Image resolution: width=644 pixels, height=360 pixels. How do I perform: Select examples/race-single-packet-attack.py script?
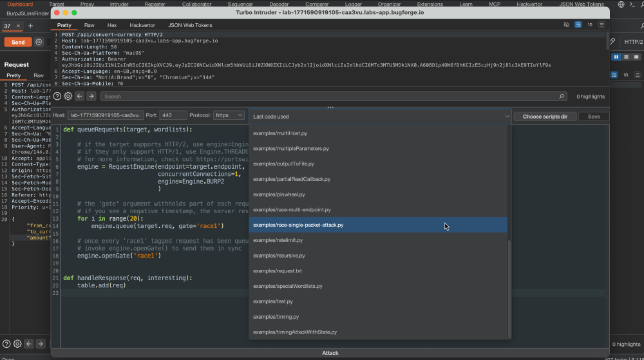pos(378,225)
